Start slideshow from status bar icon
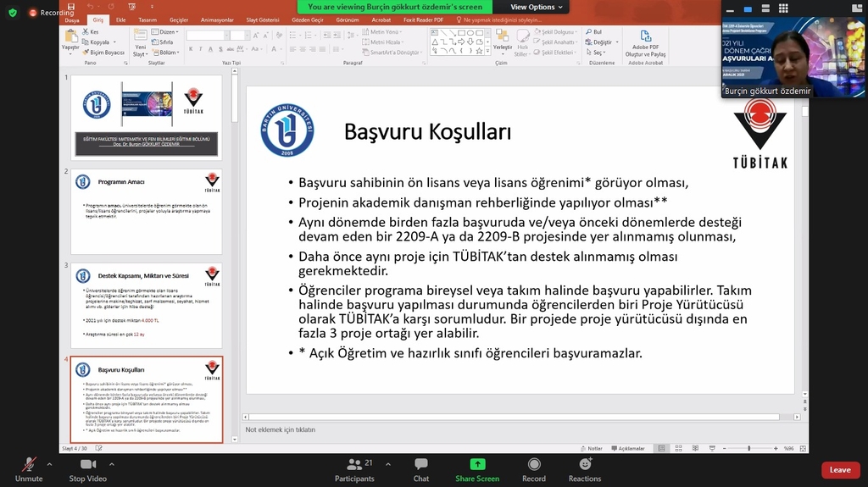The height and width of the screenshot is (487, 868). [x=712, y=448]
